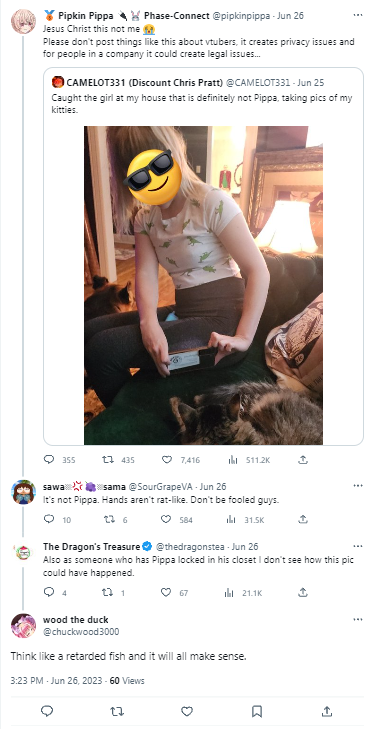This screenshot has height=729, width=374.
Task: View analytics showing 511.2K views
Action: pyautogui.click(x=233, y=460)
